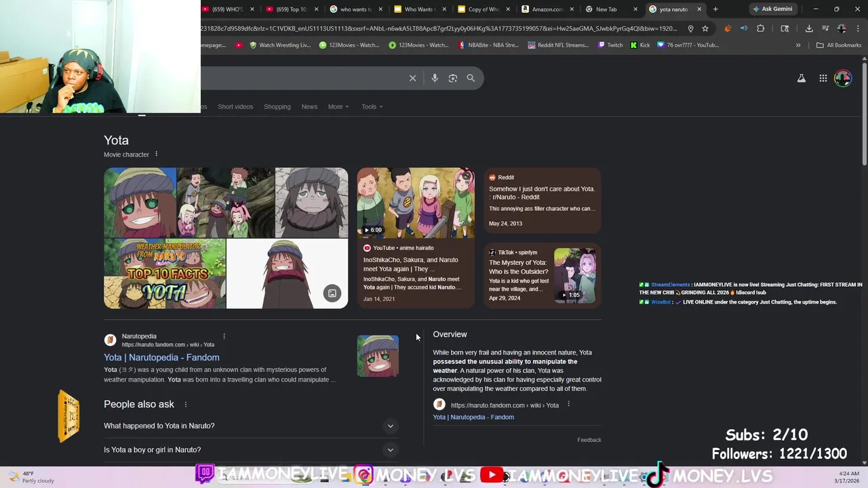Open the browser Extensions puzzle icon
This screenshot has width=868, height=488.
[760, 28]
